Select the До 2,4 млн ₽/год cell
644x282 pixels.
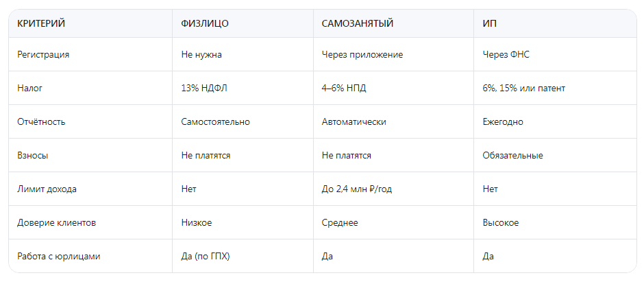pyautogui.click(x=357, y=189)
